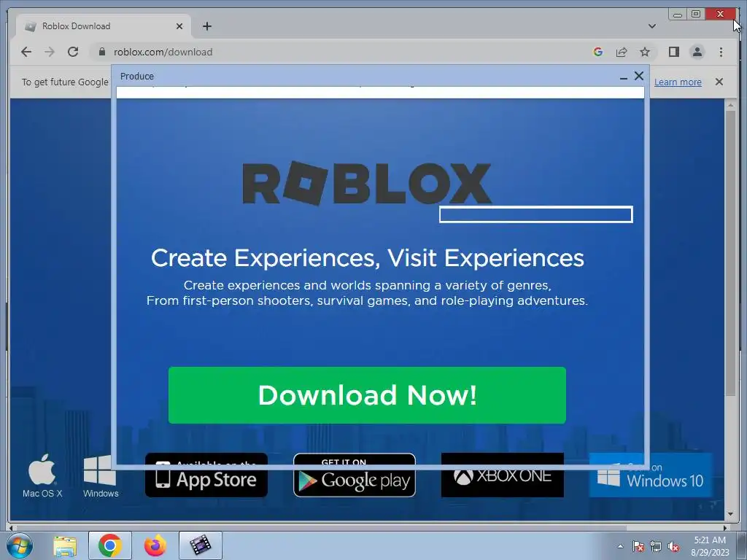Click the Action Center flag icon
Image resolution: width=747 pixels, height=560 pixels.
point(638,546)
